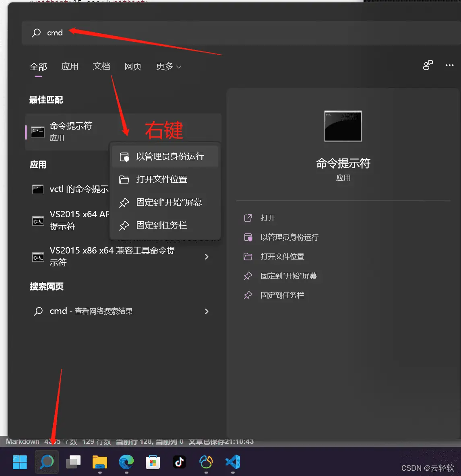Click the search magnifier icon beside cmd
The height and width of the screenshot is (476, 461).
coord(37,33)
